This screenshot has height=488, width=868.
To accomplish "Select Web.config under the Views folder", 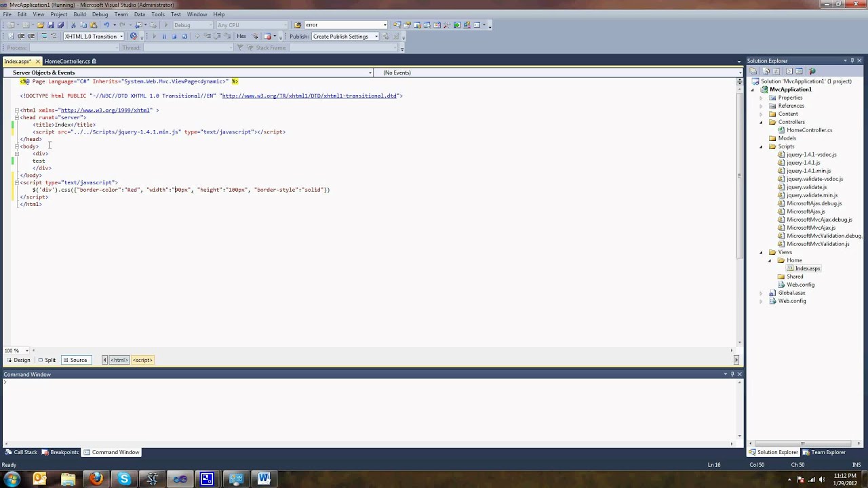I will [801, 285].
